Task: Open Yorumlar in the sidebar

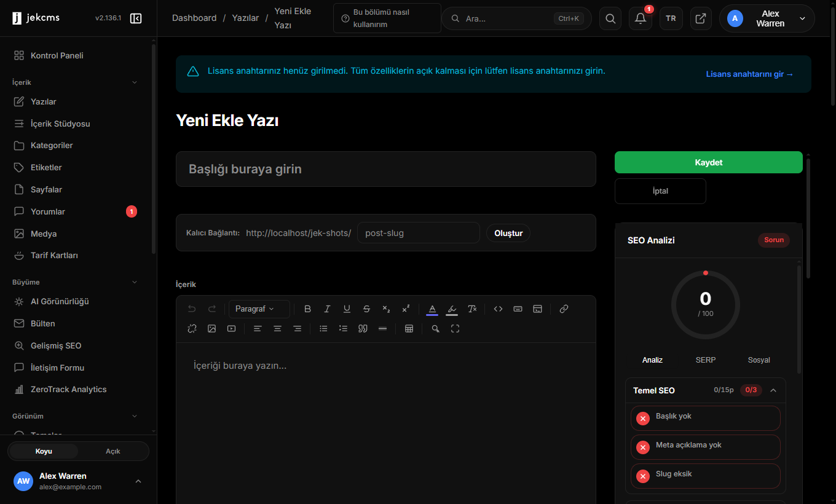Action: [x=76, y=211]
